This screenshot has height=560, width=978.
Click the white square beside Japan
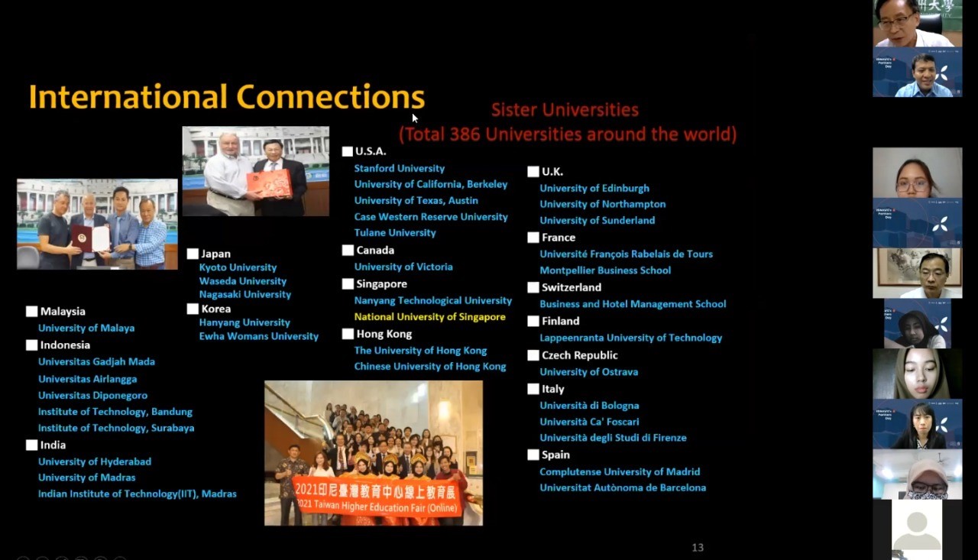click(x=193, y=254)
